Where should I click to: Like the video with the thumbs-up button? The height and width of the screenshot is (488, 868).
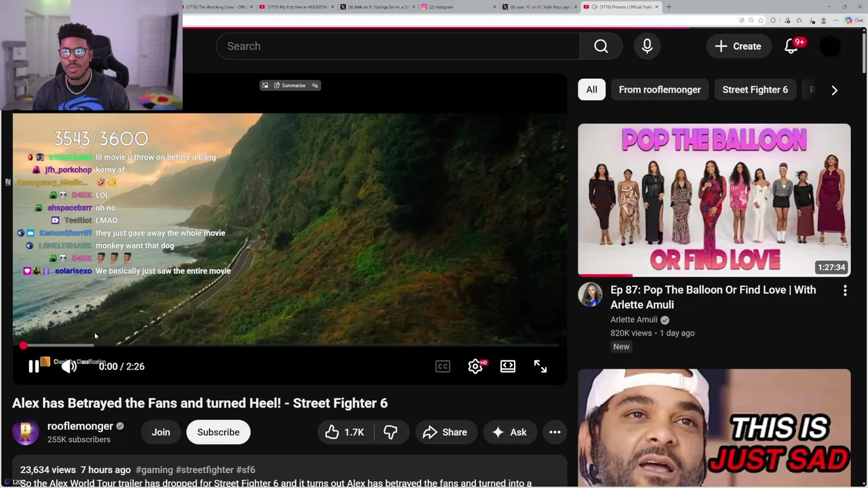point(344,432)
